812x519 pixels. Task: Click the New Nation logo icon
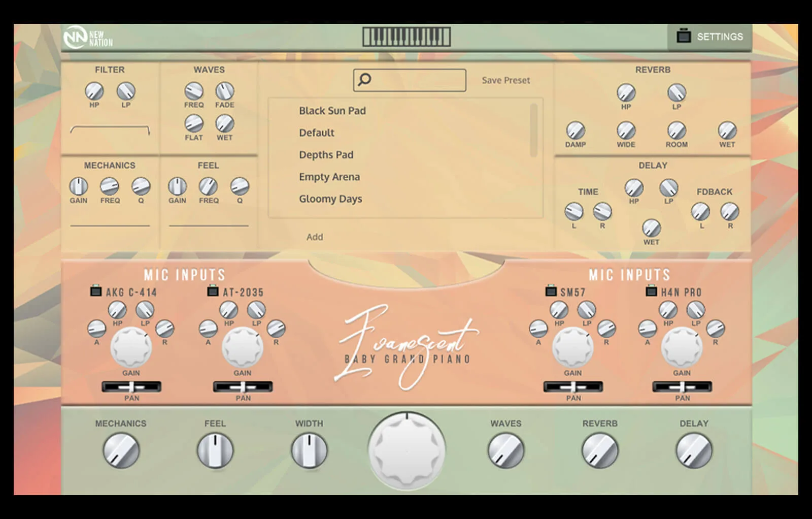[76, 37]
